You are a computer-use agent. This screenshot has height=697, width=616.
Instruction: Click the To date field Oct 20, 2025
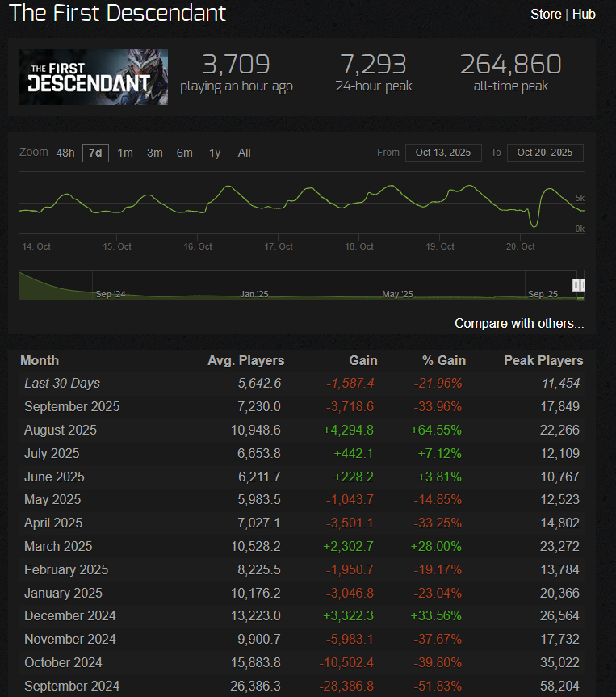pyautogui.click(x=545, y=153)
